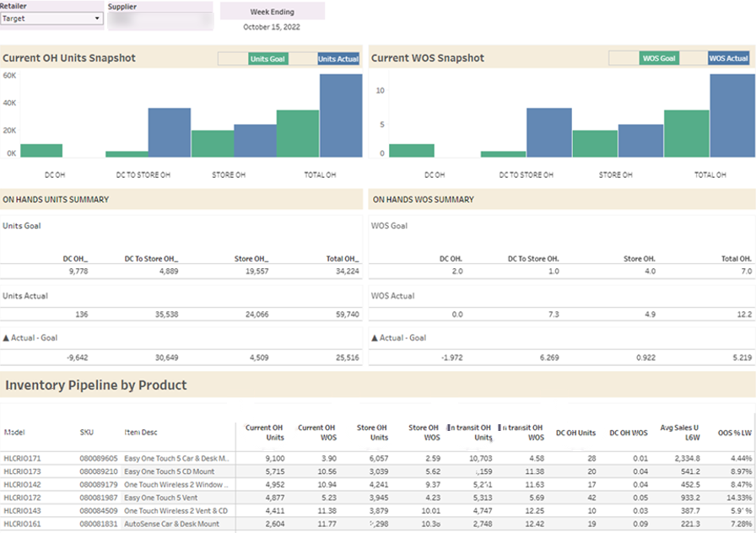The width and height of the screenshot is (756, 533).
Task: Click the OOS % value 14.33%
Action: (739, 498)
